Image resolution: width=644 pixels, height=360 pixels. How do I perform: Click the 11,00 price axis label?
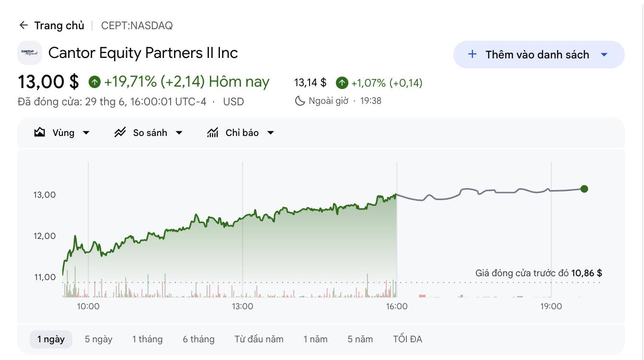tap(44, 277)
